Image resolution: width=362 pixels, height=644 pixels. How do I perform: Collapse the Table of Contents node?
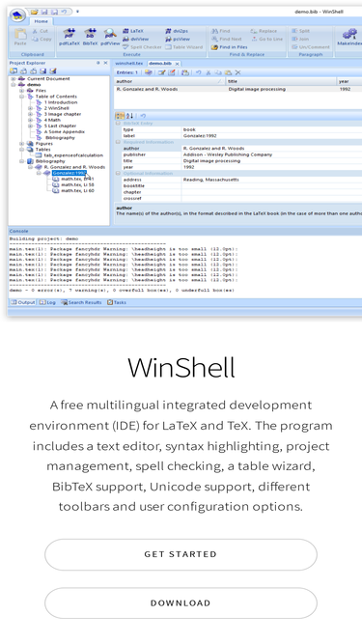tap(22, 97)
